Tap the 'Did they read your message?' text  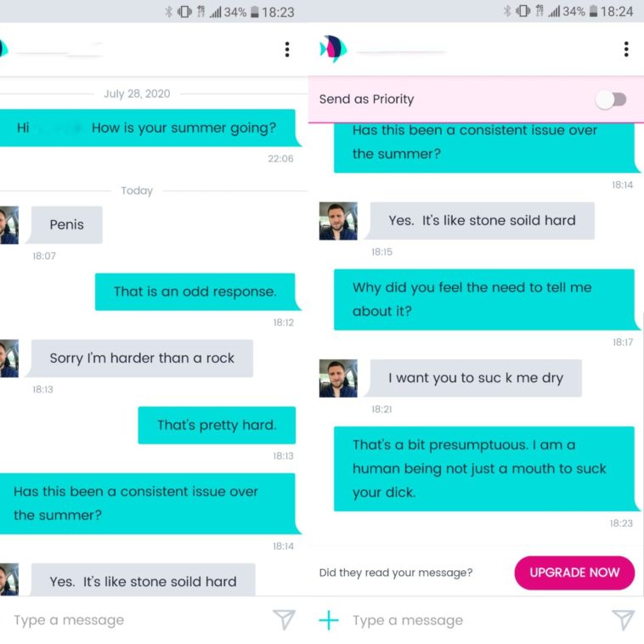pyautogui.click(x=396, y=573)
